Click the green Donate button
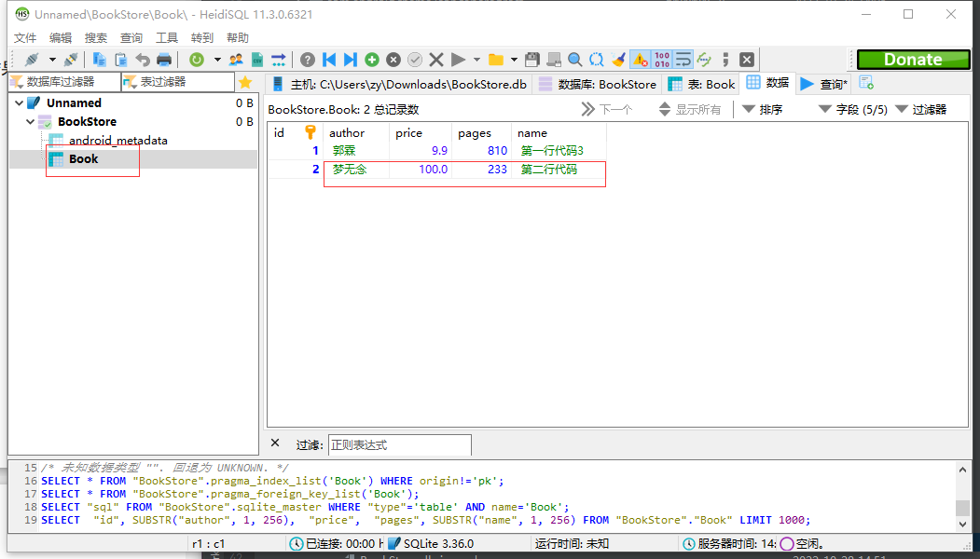 pos(913,60)
